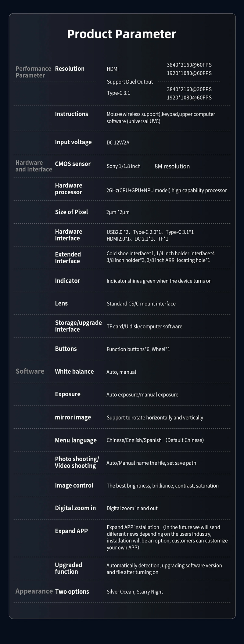Click the Type-C 3.1 output label
The height and width of the screenshot is (644, 244).
click(118, 93)
